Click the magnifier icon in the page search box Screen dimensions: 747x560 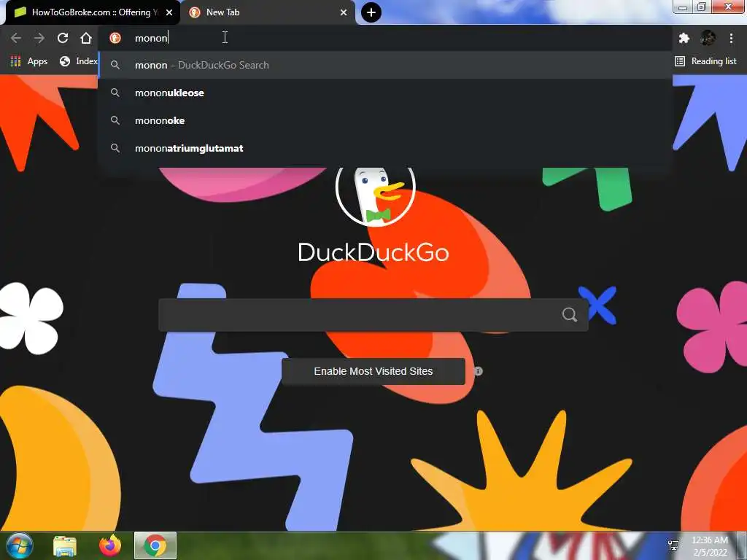click(569, 314)
